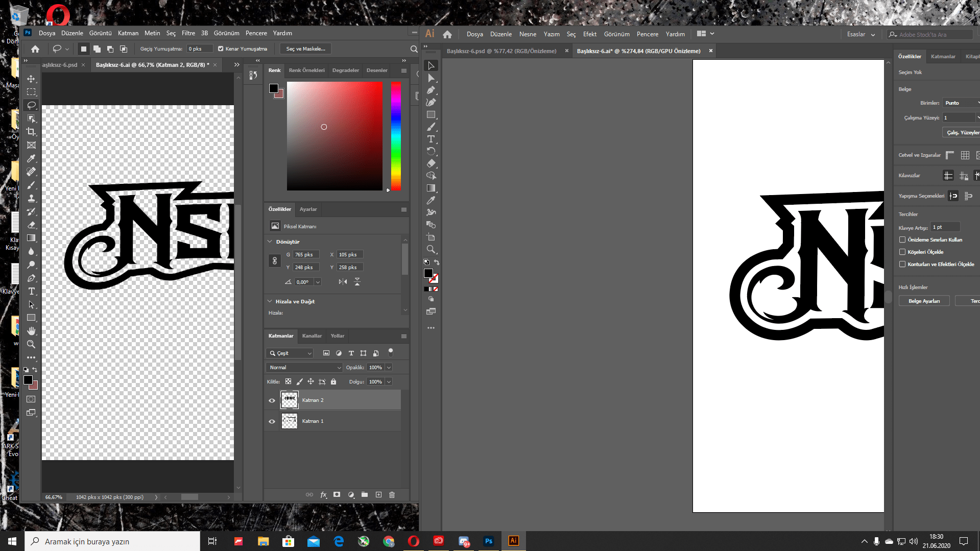
Task: Click Illustrator's fill color swatch
Action: click(428, 274)
